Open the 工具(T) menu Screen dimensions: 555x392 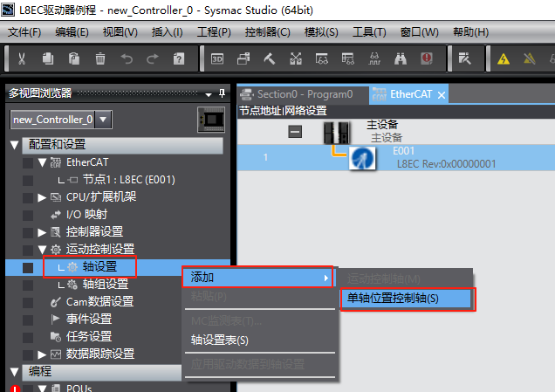pyautogui.click(x=369, y=32)
